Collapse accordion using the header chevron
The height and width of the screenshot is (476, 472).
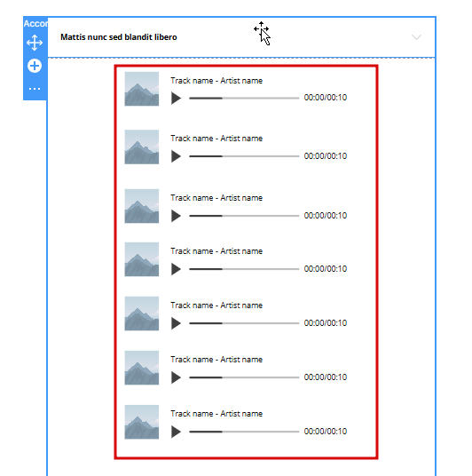[x=416, y=37]
